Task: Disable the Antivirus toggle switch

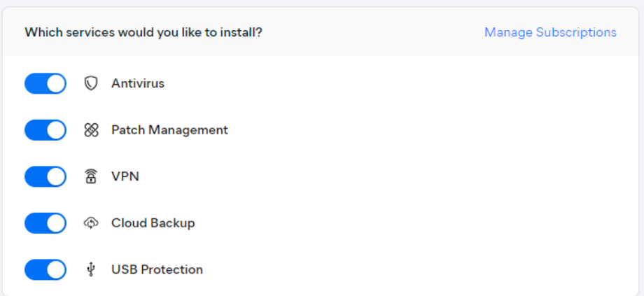Action: tap(45, 84)
